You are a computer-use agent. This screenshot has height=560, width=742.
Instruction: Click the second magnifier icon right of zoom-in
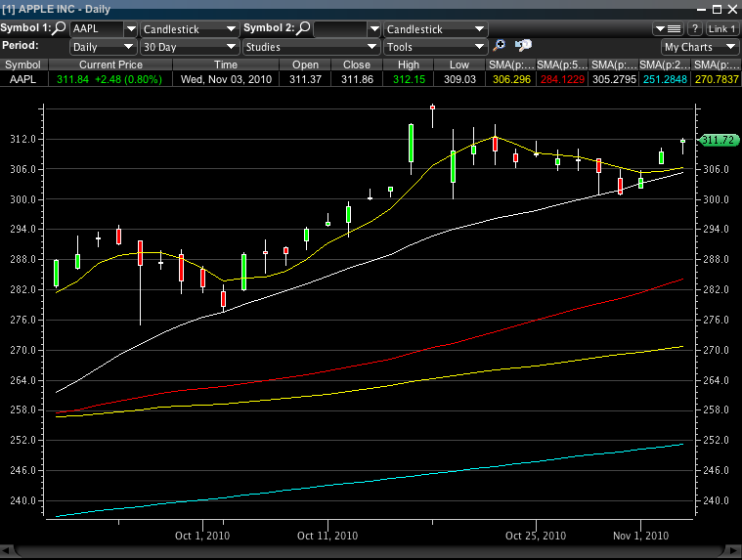coord(523,46)
